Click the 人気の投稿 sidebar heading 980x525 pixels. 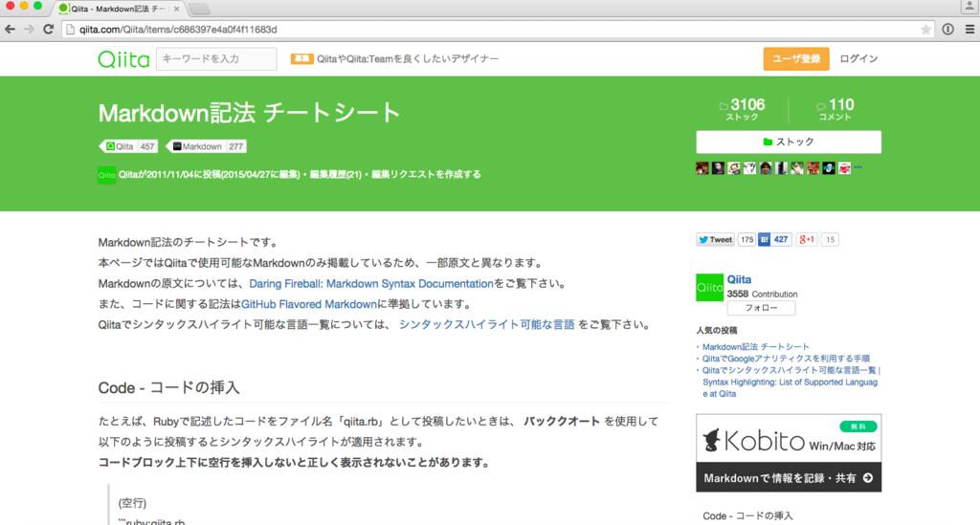[x=717, y=330]
